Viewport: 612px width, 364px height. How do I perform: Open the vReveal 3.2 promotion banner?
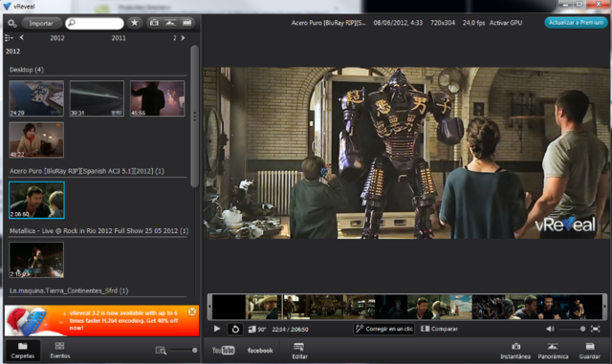(101, 321)
